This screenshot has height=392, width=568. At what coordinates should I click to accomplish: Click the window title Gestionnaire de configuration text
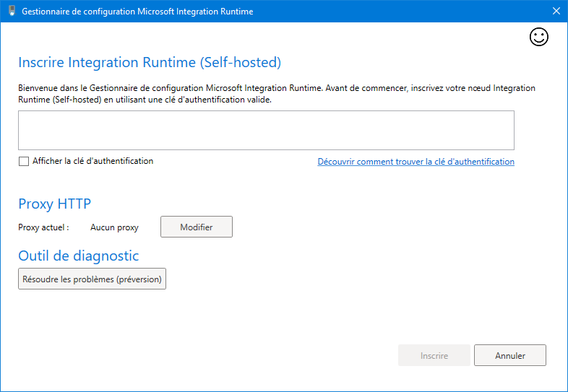(x=137, y=12)
